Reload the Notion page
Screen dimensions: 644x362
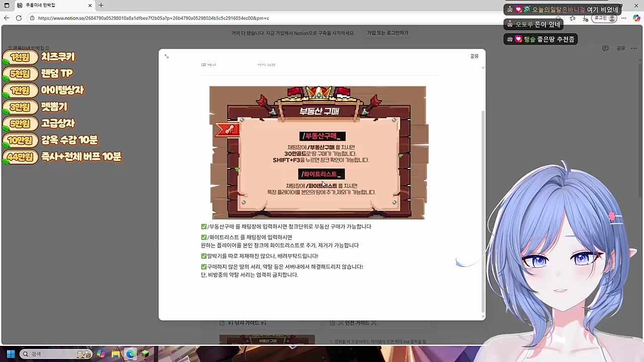pyautogui.click(x=19, y=18)
